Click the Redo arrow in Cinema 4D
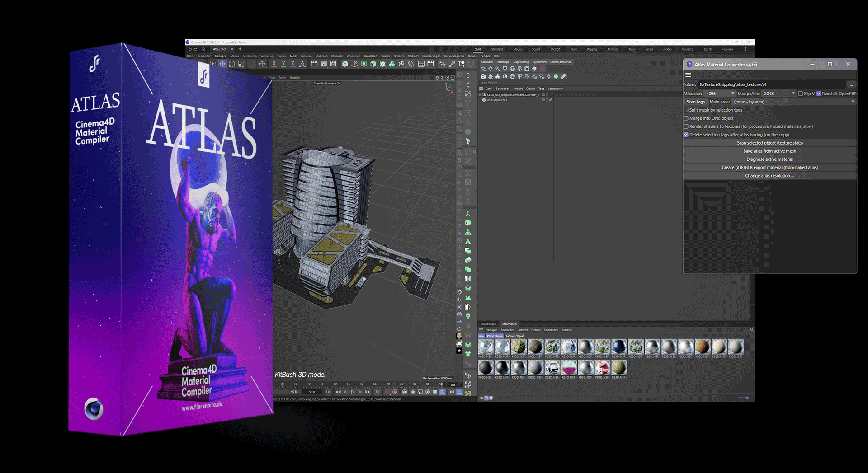 195,49
